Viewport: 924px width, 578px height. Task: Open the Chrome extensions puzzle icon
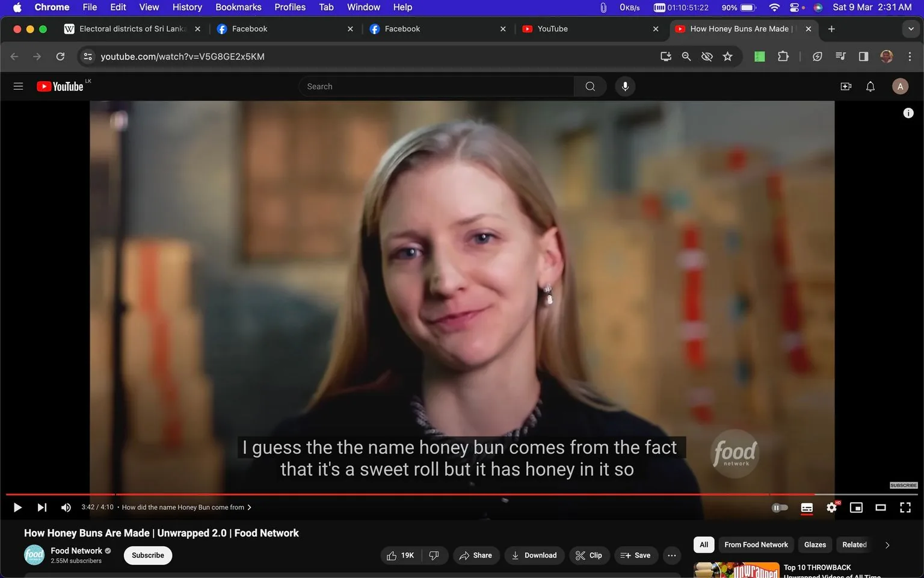click(783, 56)
